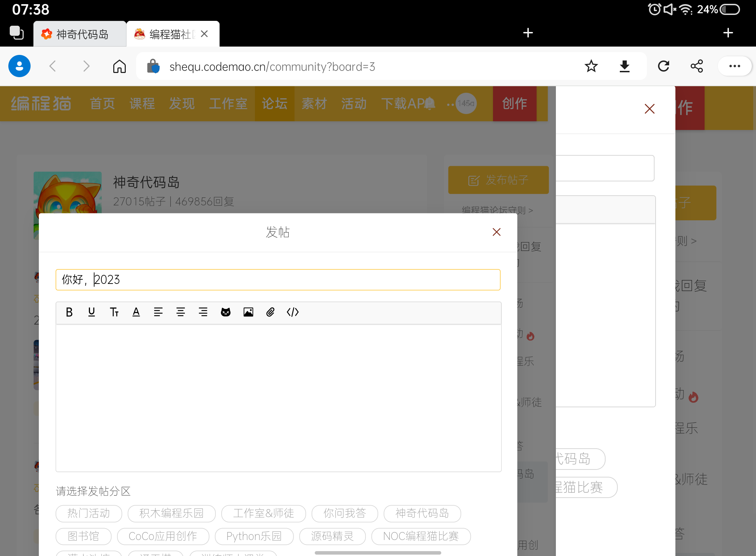The image size is (756, 556).
Task: Open 首页 in the site navigation
Action: [x=102, y=104]
